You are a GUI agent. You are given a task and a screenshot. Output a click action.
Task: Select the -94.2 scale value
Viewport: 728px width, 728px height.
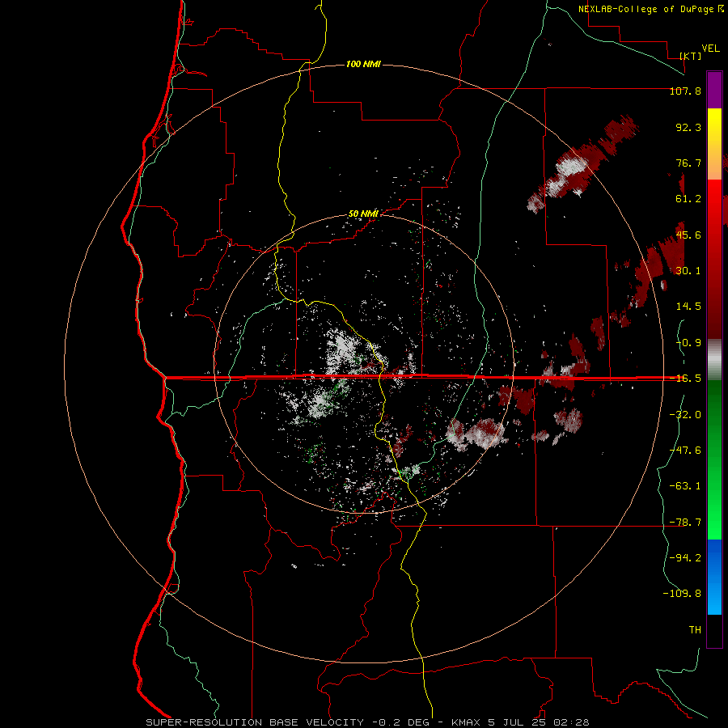685,558
